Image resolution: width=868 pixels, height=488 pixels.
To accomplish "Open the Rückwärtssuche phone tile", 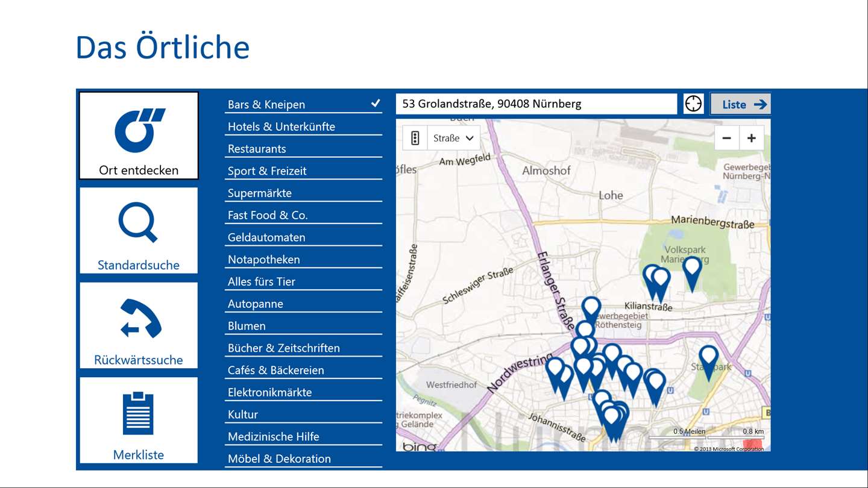I will pos(139,325).
